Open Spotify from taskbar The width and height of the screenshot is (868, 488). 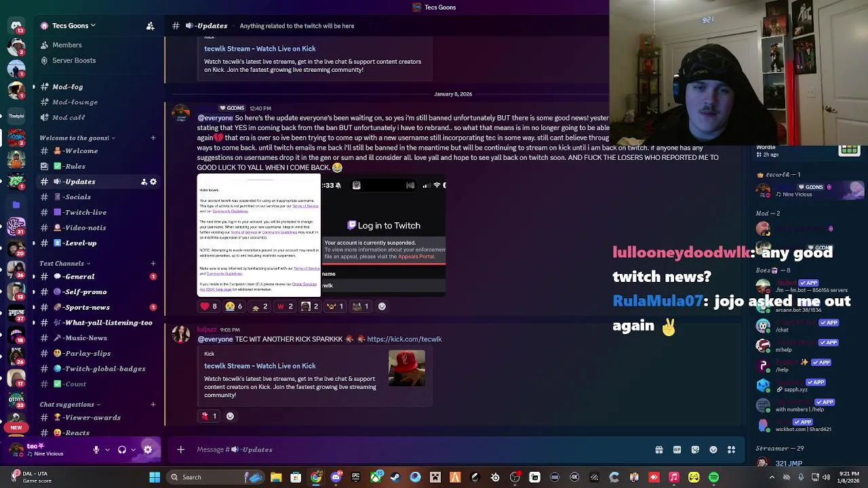pos(713,477)
